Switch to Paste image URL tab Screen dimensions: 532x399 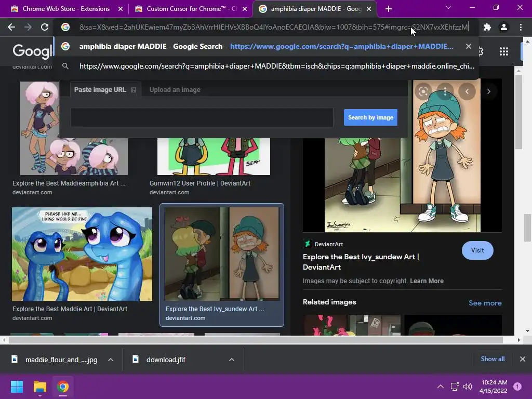pos(100,89)
